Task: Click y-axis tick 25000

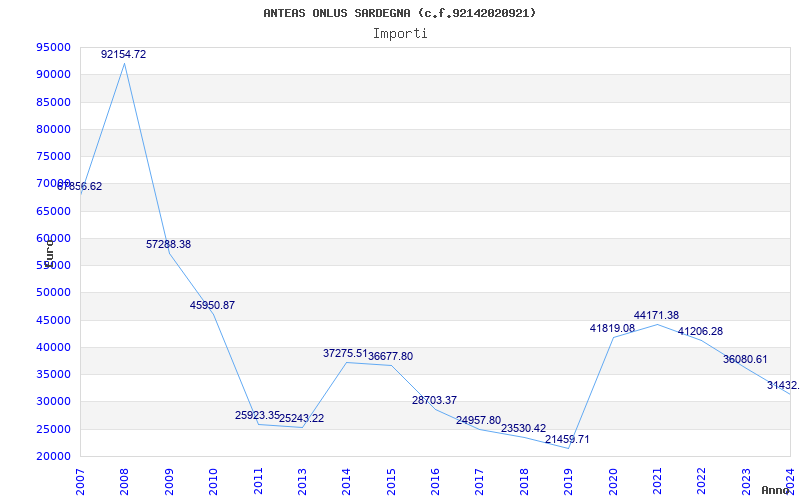Action: [x=54, y=429]
